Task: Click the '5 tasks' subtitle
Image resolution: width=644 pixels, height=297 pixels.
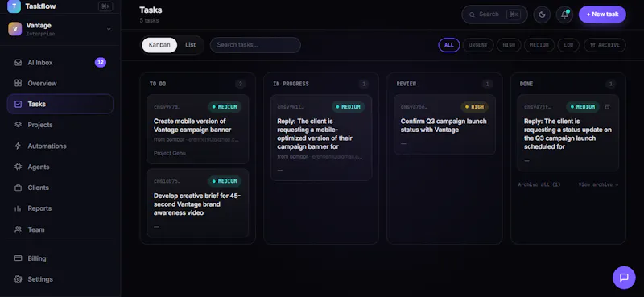Action: coord(149,21)
